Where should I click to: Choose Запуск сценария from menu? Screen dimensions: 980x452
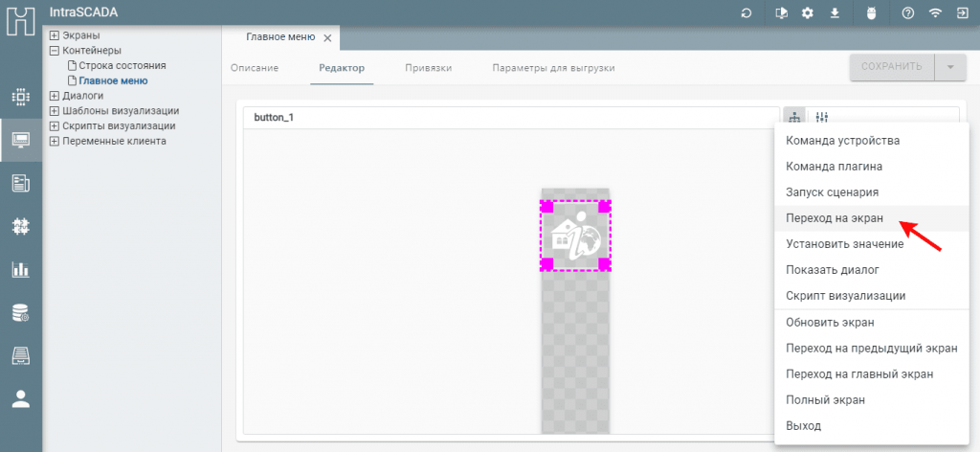pos(871,192)
